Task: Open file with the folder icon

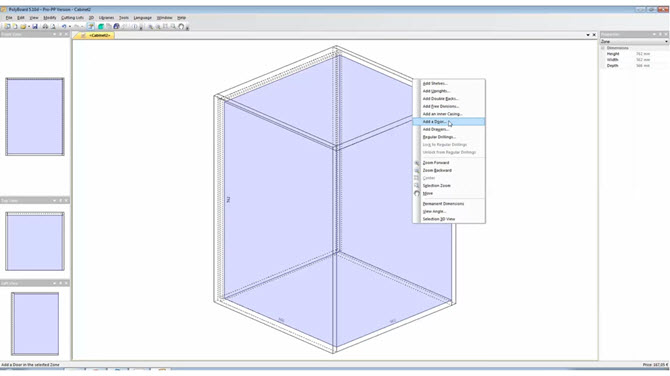Action: point(23,26)
